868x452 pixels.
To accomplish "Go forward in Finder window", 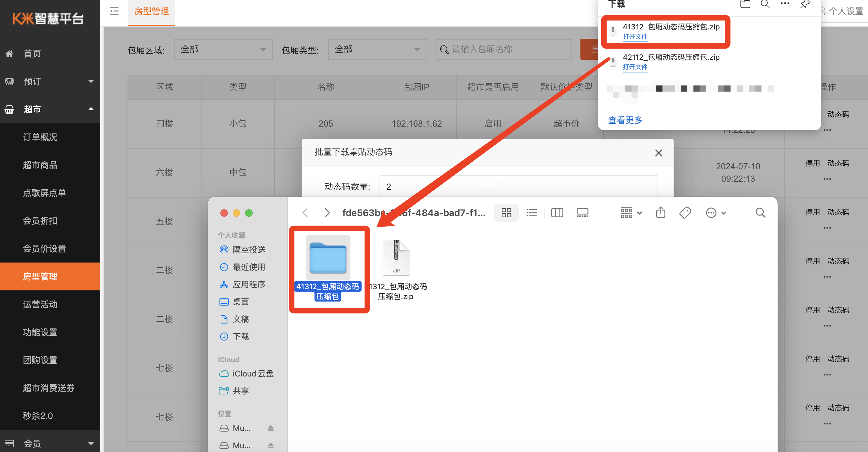I will point(327,213).
